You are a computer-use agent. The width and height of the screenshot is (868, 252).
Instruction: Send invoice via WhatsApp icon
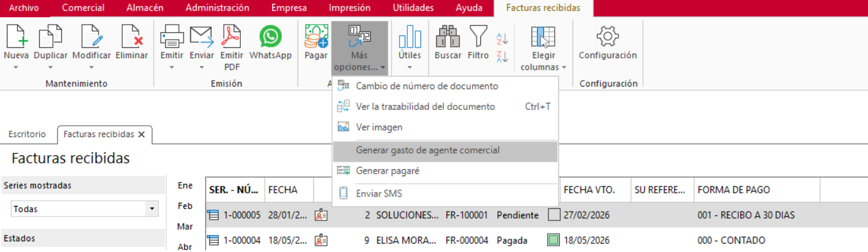270,36
